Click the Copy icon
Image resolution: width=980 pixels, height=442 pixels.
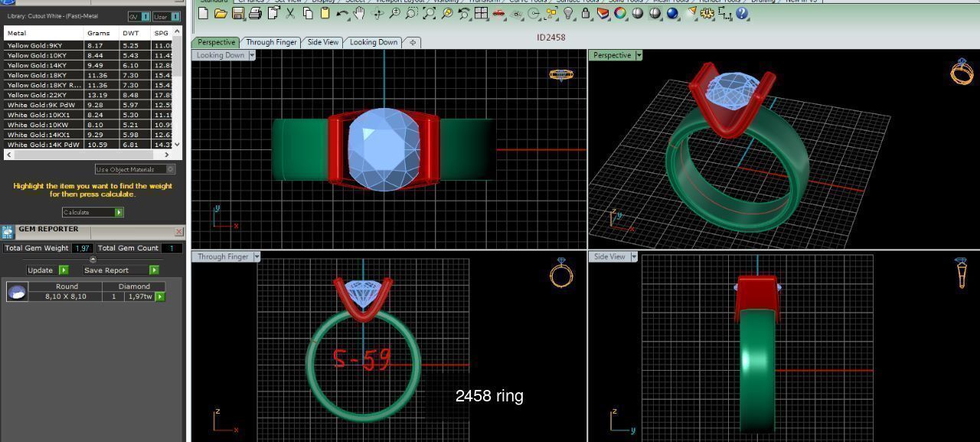tap(308, 13)
